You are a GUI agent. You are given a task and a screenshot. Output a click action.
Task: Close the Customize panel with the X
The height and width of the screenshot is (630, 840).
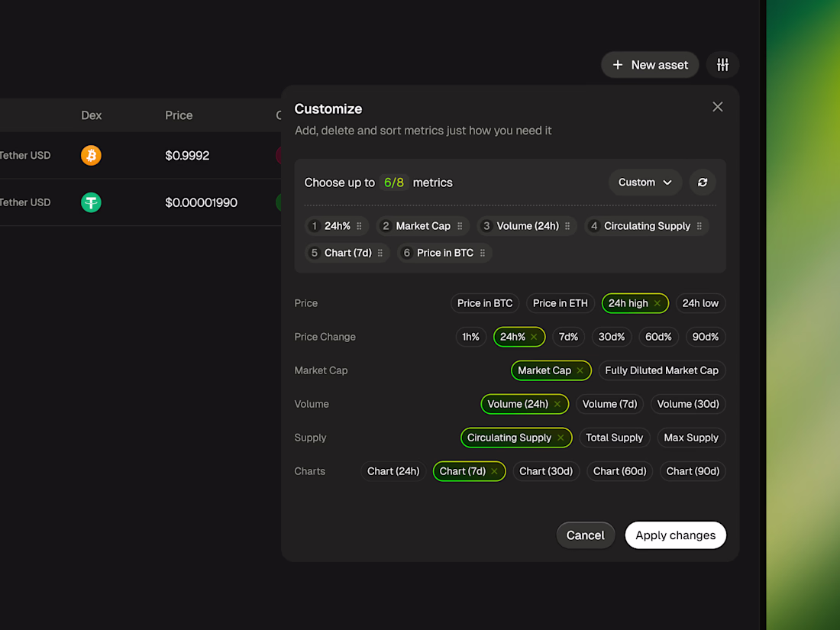coord(717,107)
